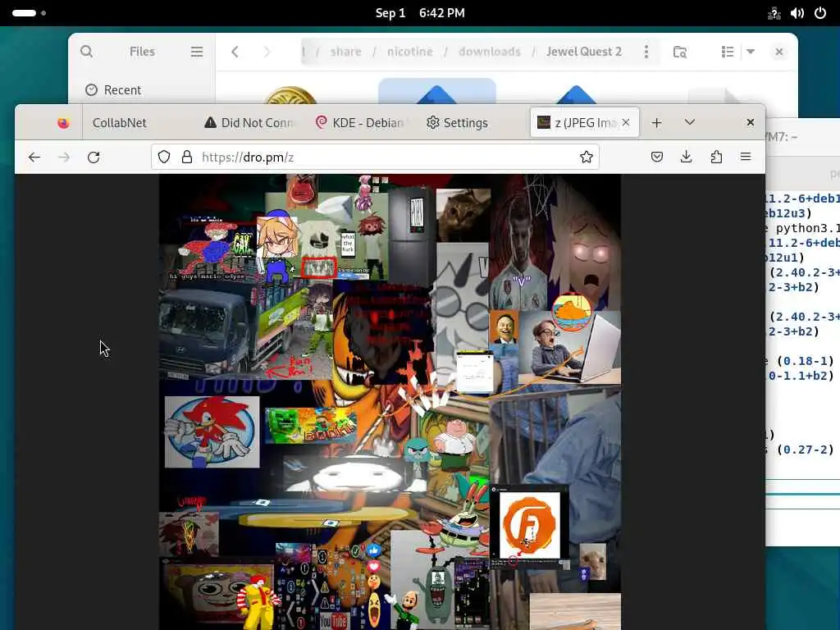The height and width of the screenshot is (630, 840).
Task: Select Jewel Quest 2 in path bar
Action: coord(584,52)
